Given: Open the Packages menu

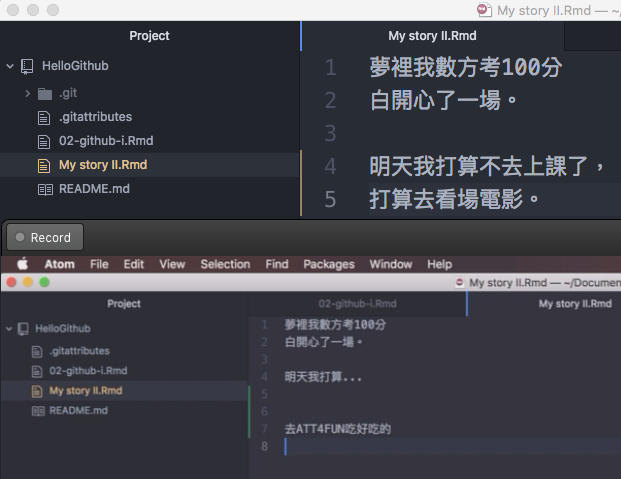Looking at the screenshot, I should pos(329,264).
